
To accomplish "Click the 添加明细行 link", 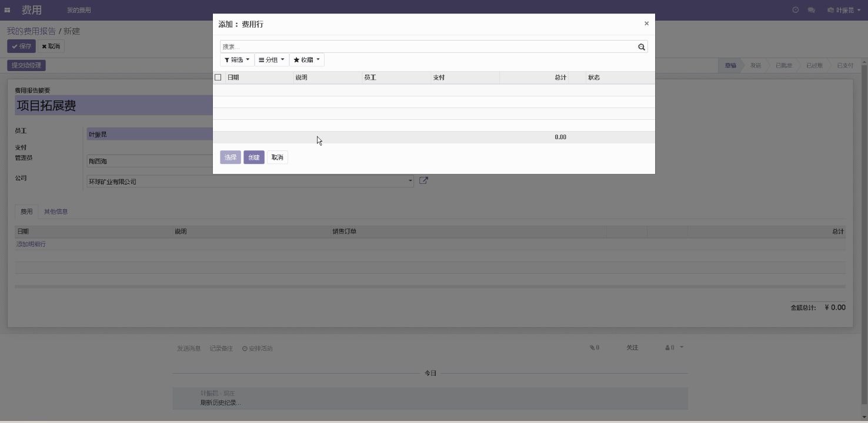I will pos(31,244).
